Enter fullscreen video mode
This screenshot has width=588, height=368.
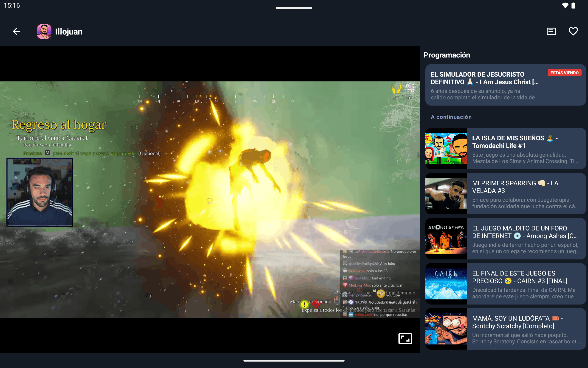405,339
